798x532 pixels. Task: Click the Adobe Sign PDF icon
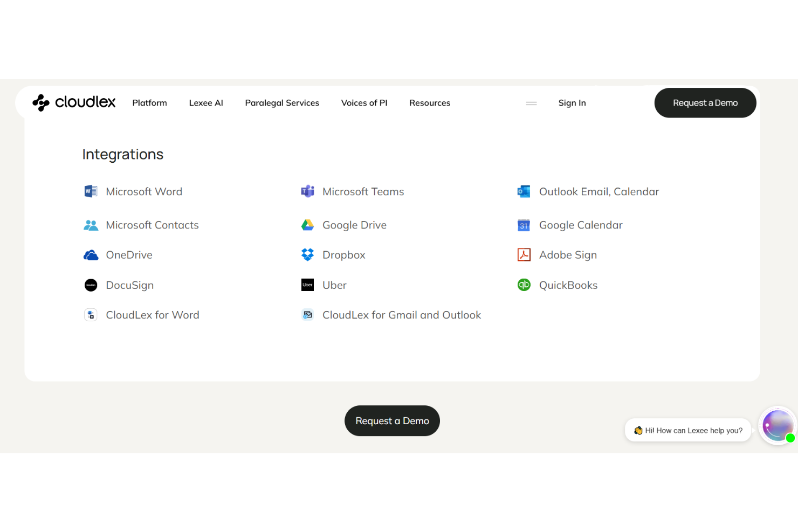[x=524, y=254]
